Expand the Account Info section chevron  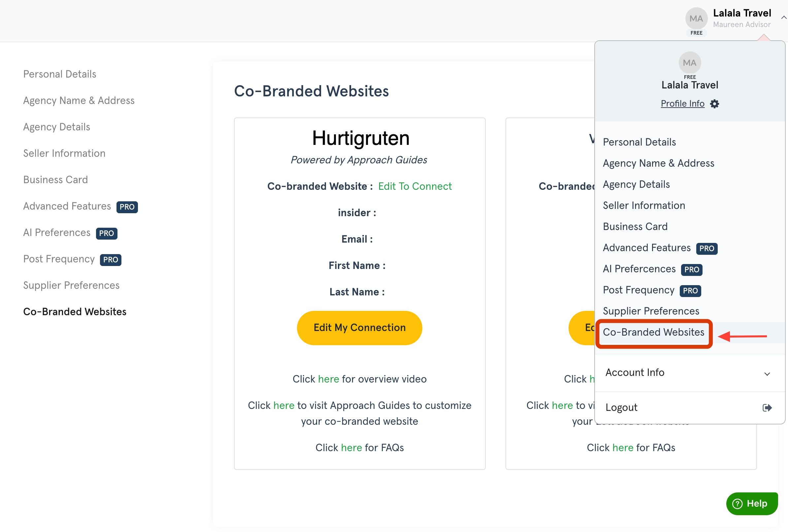tap(767, 374)
